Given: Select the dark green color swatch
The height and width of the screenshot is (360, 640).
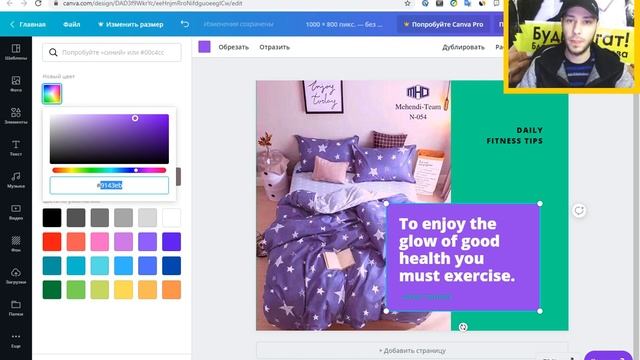Looking at the screenshot, I should coord(52,290).
